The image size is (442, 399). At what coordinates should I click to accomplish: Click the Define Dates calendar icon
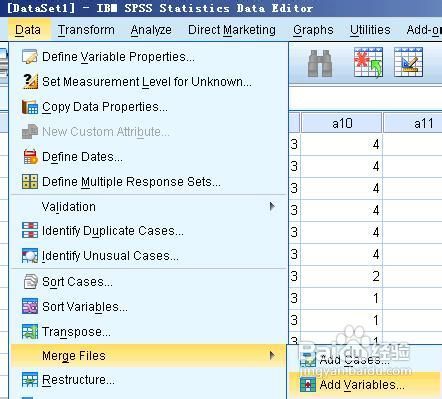(30, 157)
